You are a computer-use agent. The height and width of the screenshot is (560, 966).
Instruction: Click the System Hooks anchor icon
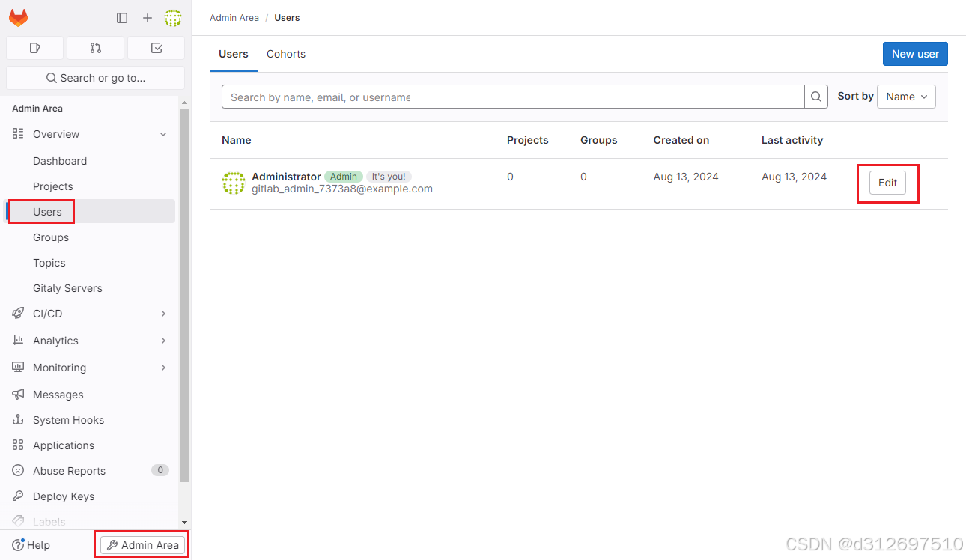[18, 420]
